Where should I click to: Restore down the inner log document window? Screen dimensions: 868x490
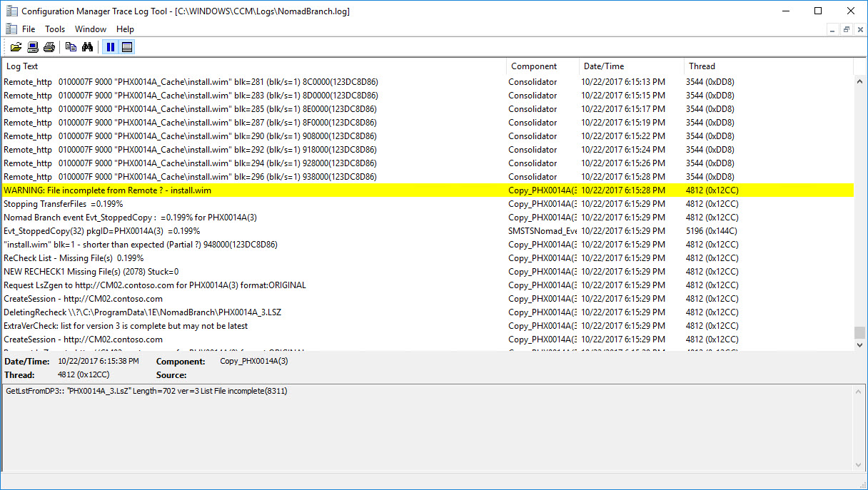846,29
